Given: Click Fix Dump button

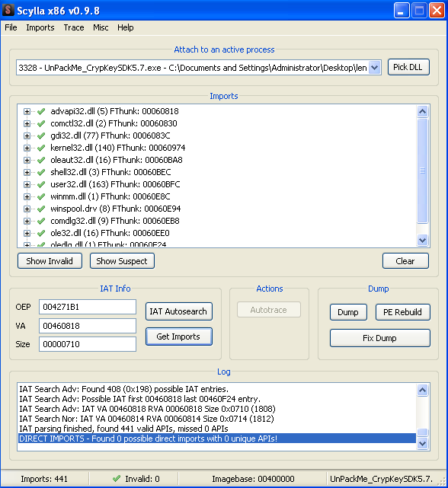Looking at the screenshot, I should [380, 338].
